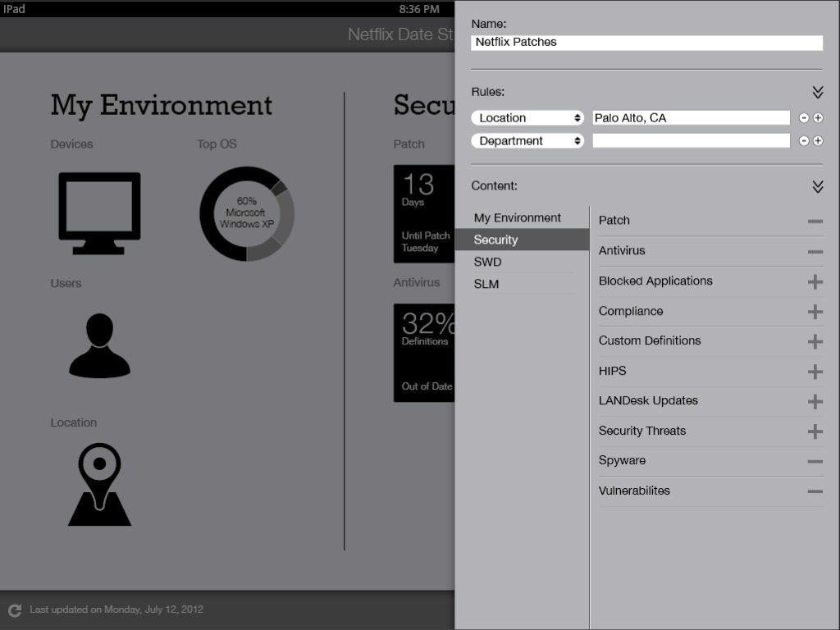Open the 13 Days Until Patch Tuesday tile
The width and height of the screenshot is (840, 630).
pyautogui.click(x=424, y=214)
